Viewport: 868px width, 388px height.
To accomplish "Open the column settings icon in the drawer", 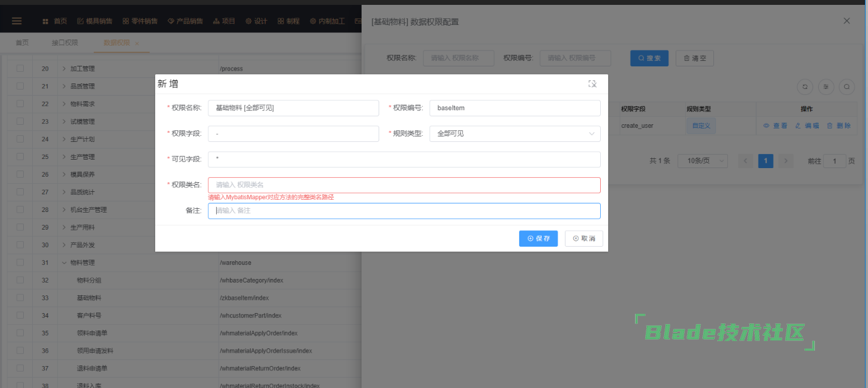I will [x=826, y=87].
